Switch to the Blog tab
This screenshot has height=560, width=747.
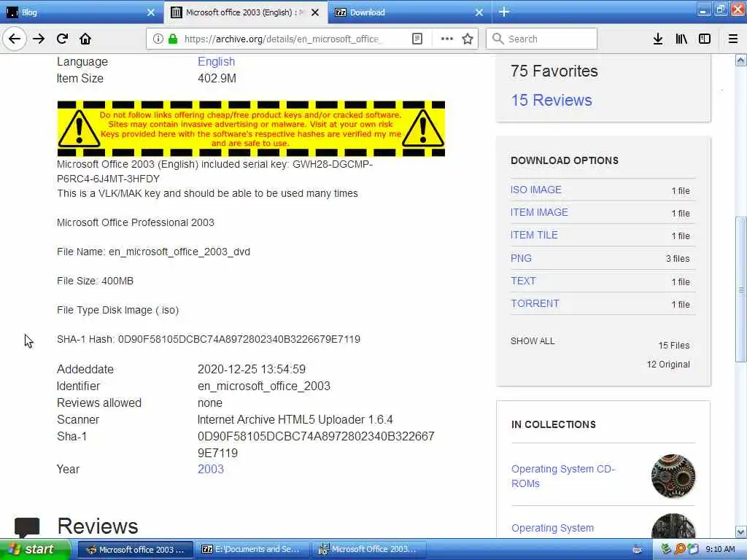click(81, 12)
